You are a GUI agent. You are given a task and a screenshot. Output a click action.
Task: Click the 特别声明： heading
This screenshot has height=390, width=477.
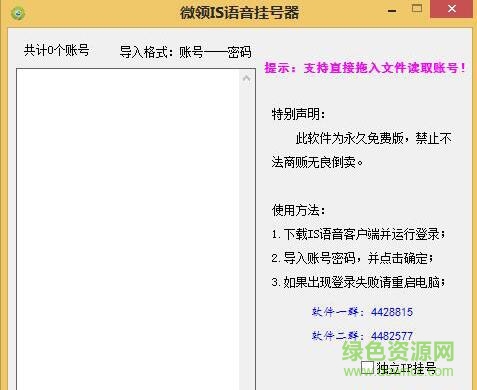tap(298, 114)
